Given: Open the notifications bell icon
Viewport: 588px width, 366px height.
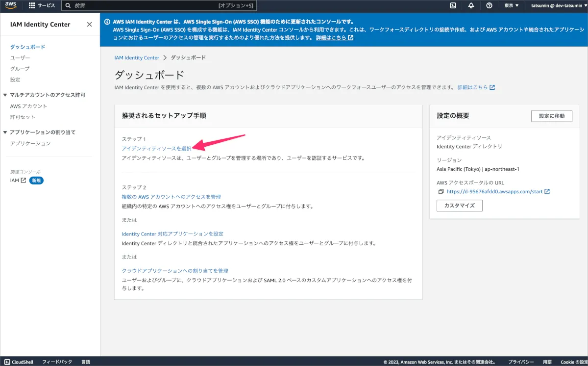Looking at the screenshot, I should (x=471, y=5).
